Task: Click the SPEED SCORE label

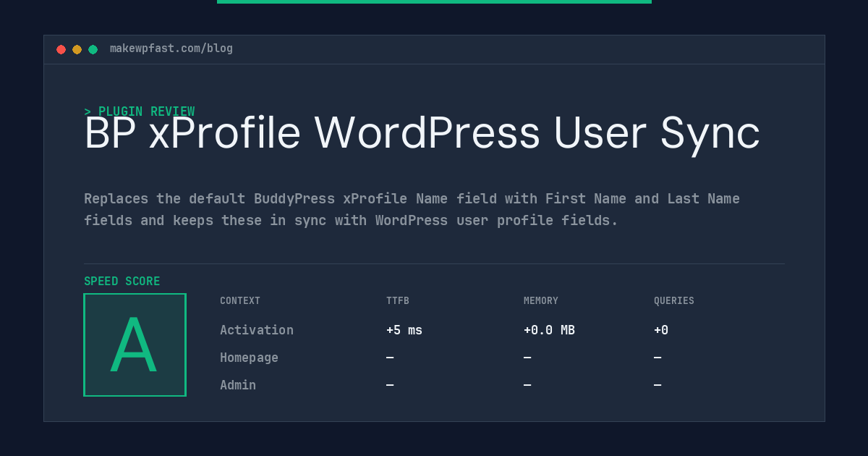Action: tap(122, 282)
